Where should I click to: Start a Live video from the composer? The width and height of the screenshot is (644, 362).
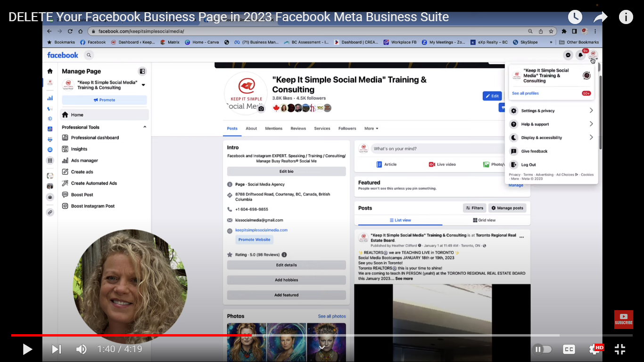tap(442, 164)
